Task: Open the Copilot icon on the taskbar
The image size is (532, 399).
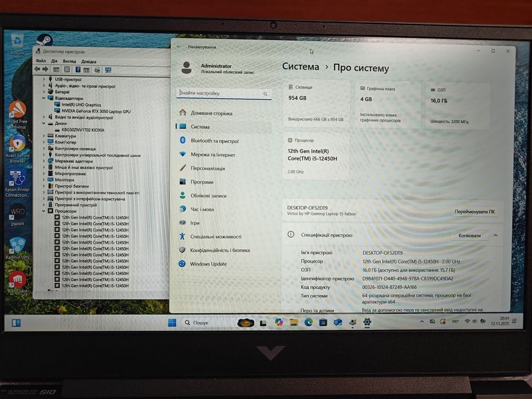Action: (x=279, y=322)
